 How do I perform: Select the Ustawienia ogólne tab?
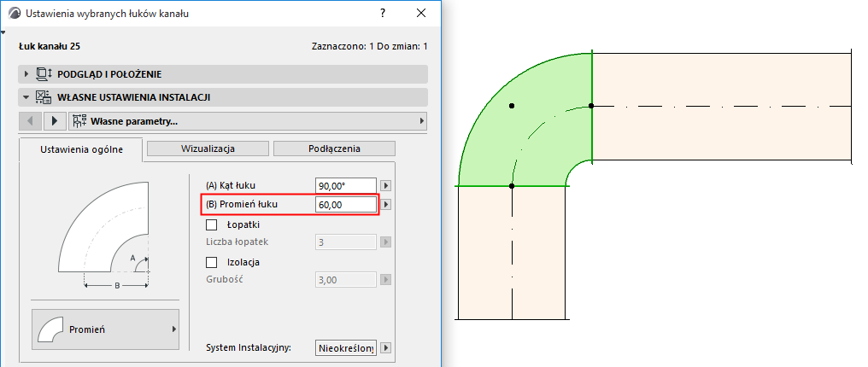[82, 149]
